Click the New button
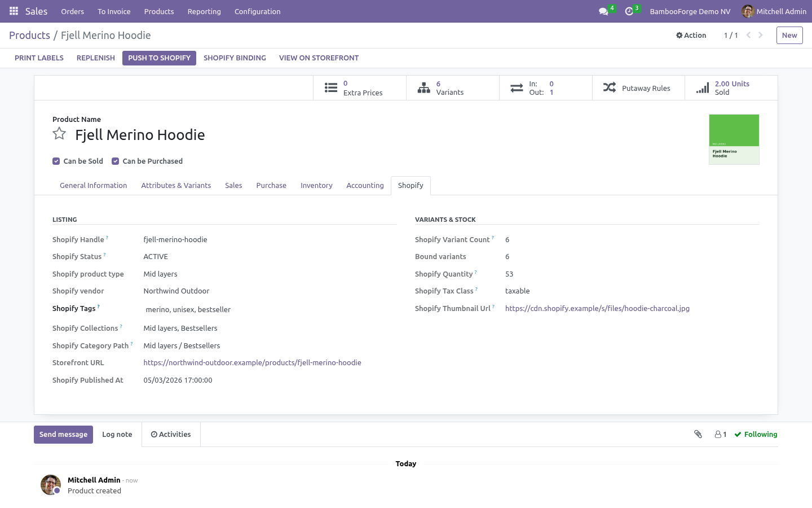The height and width of the screenshot is (508, 812). click(x=789, y=35)
